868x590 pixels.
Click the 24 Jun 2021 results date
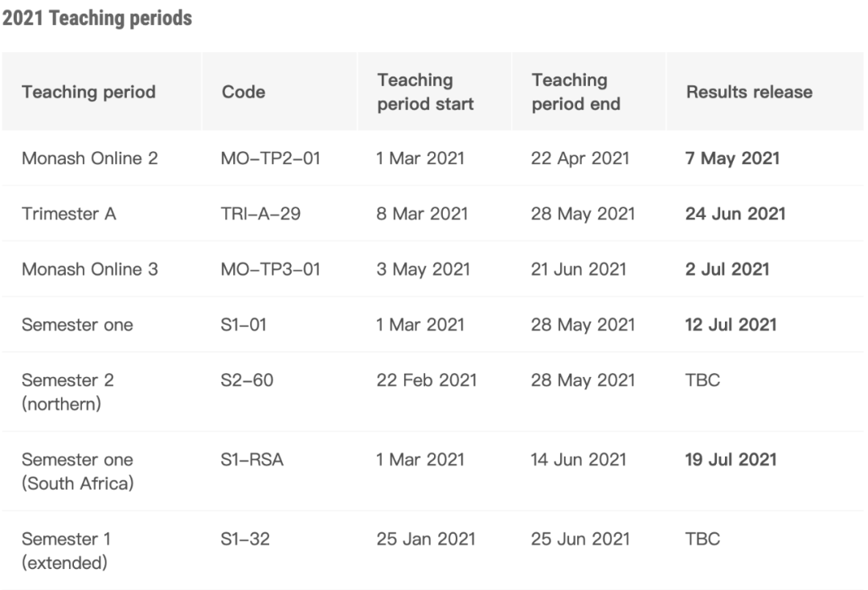tap(735, 214)
